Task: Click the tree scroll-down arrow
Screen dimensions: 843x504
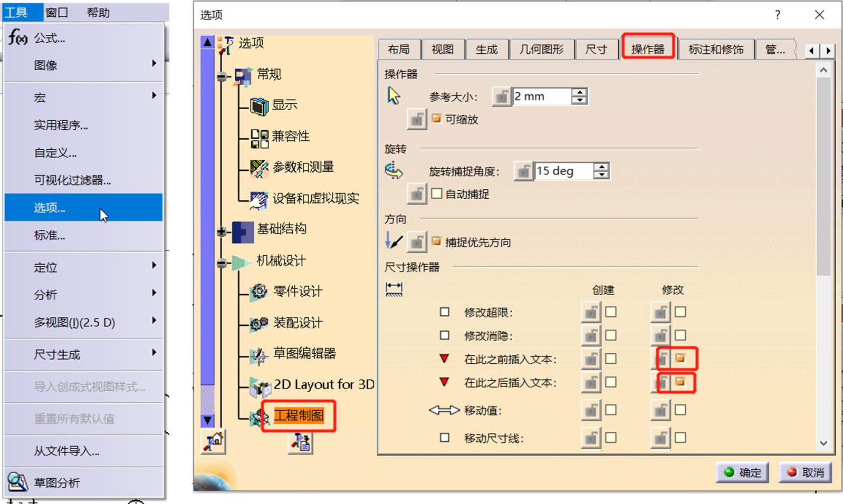Action: click(208, 420)
